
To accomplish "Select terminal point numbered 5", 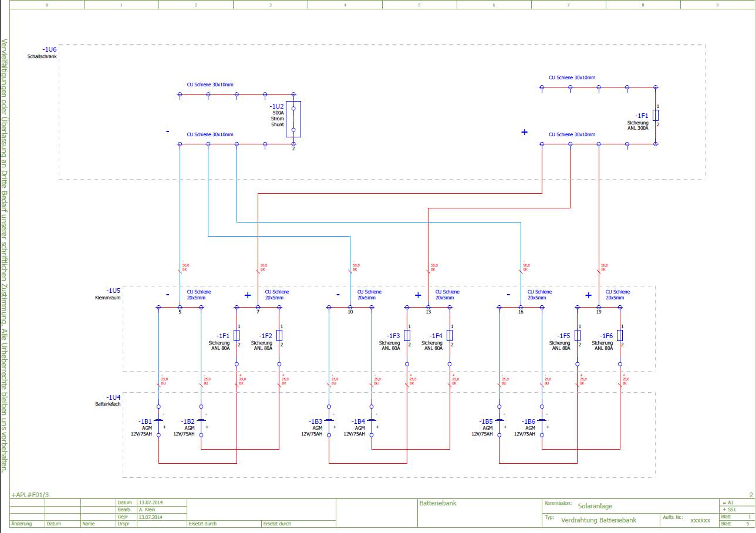I will pyautogui.click(x=180, y=307).
